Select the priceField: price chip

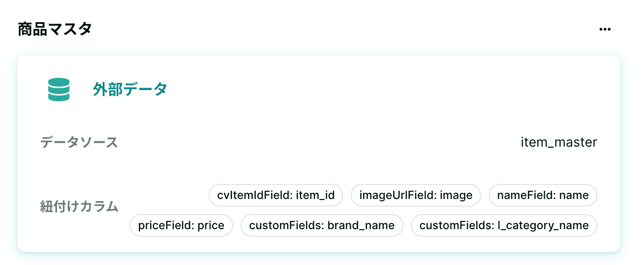click(x=181, y=225)
